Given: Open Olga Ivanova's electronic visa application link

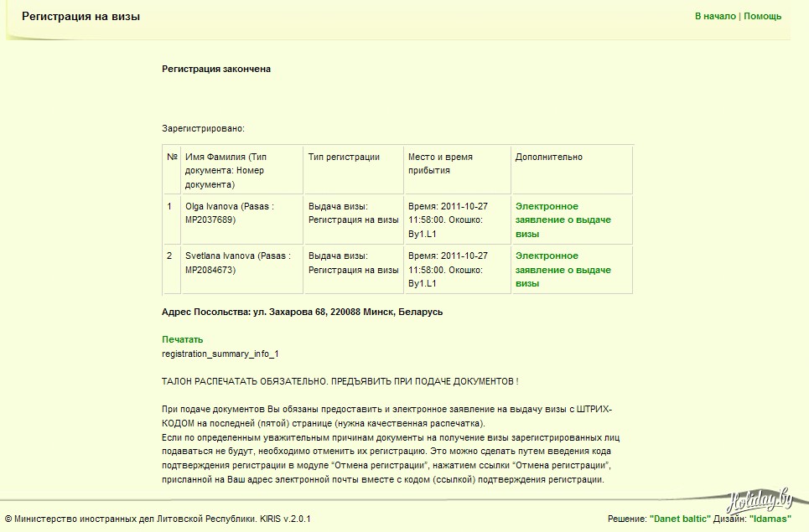Looking at the screenshot, I should tap(563, 220).
